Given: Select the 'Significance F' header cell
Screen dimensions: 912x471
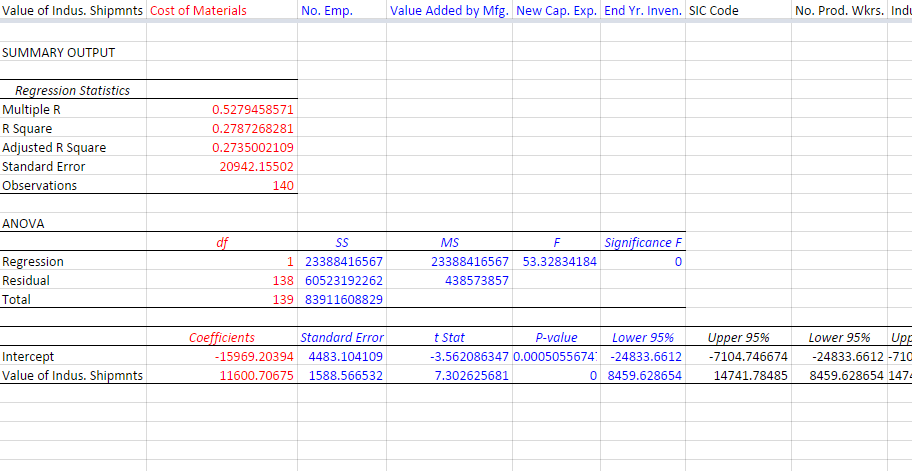Looking at the screenshot, I should [643, 243].
